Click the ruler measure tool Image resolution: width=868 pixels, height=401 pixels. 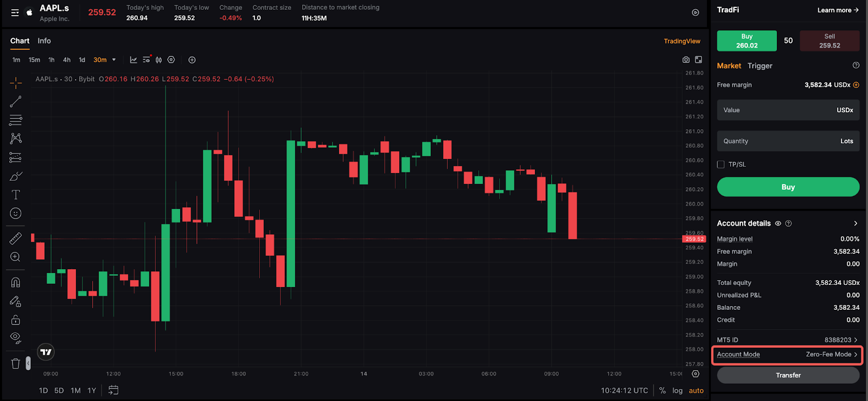(16, 238)
